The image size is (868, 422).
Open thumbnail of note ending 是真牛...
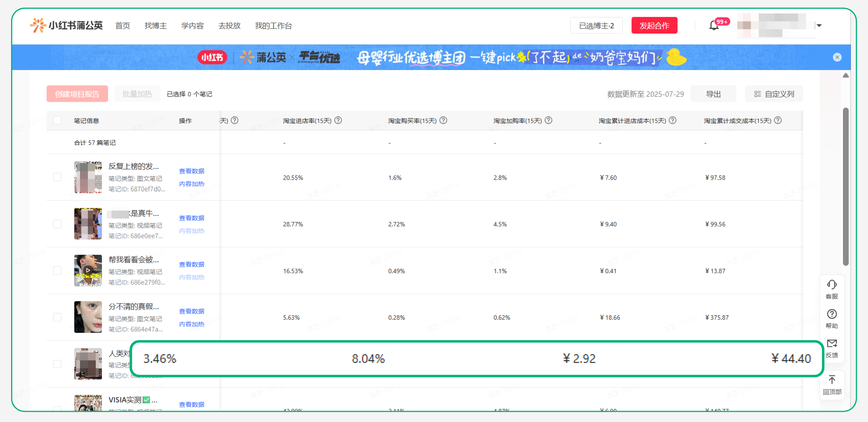point(88,224)
